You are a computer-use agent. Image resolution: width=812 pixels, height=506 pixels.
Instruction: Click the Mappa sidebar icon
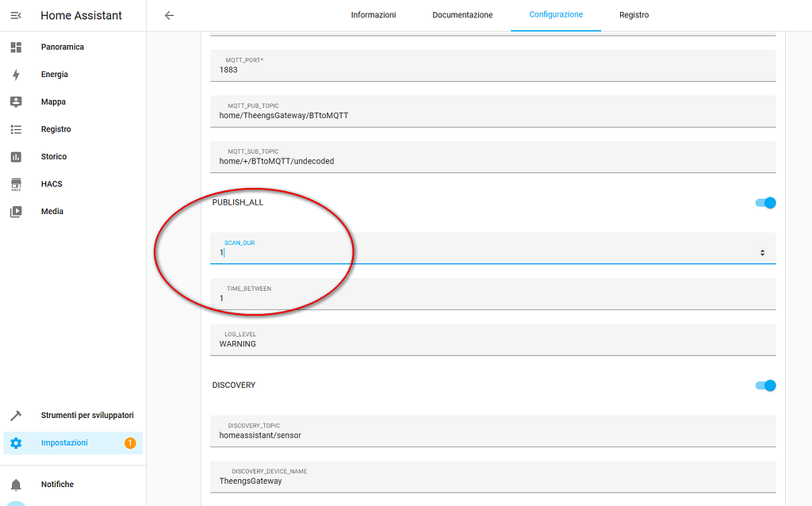point(17,102)
